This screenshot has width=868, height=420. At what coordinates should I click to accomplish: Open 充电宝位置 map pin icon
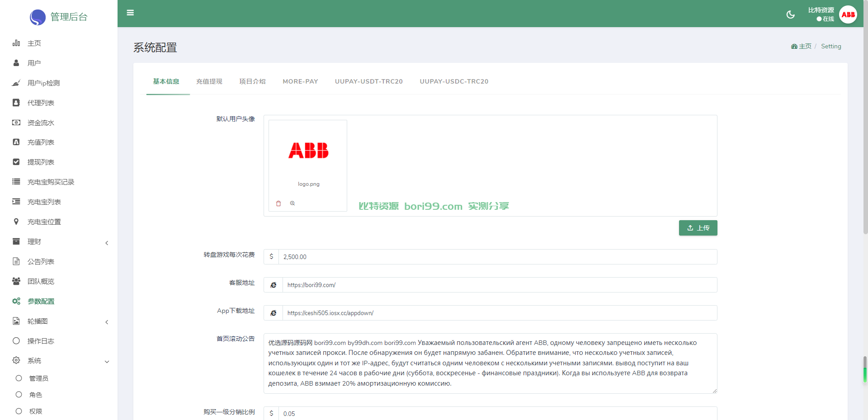coord(16,222)
